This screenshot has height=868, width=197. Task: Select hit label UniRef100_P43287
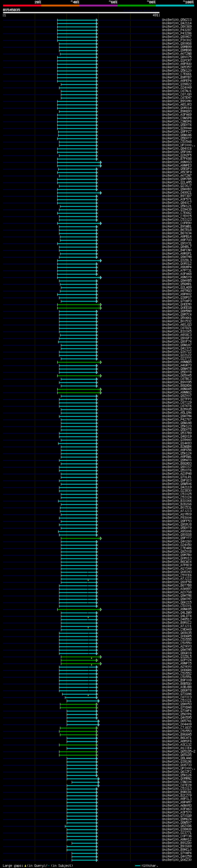(177, 30)
